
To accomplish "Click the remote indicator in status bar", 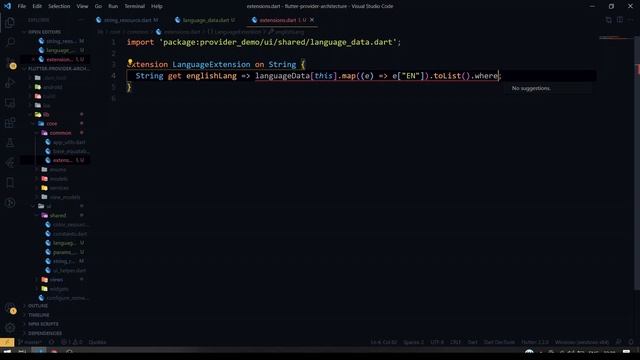I will [x=7, y=342].
